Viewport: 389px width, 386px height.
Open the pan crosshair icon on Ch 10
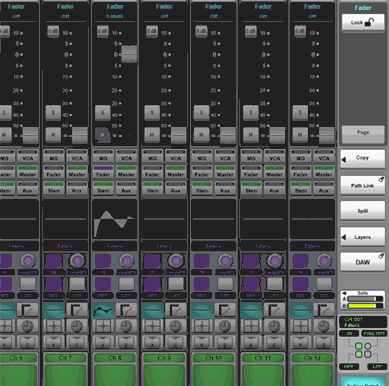click(x=202, y=326)
